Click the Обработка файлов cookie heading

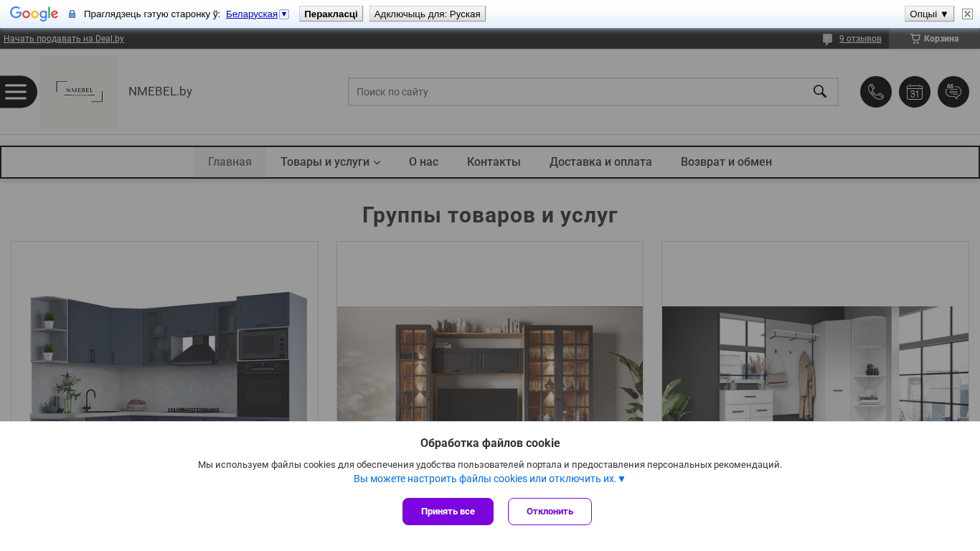(x=490, y=443)
